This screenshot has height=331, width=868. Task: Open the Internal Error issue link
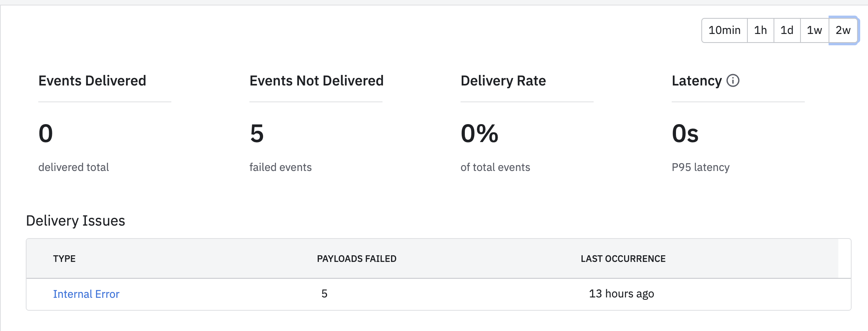86,294
